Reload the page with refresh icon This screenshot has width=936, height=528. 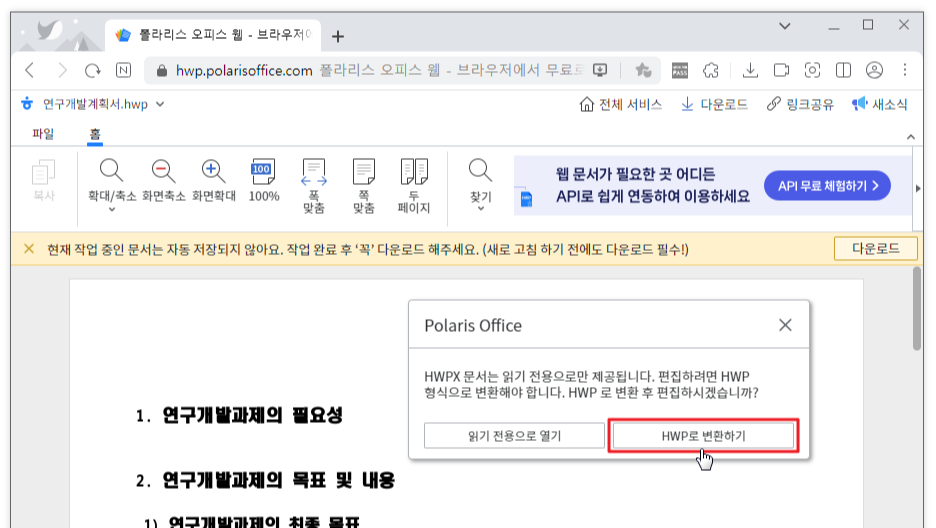93,70
